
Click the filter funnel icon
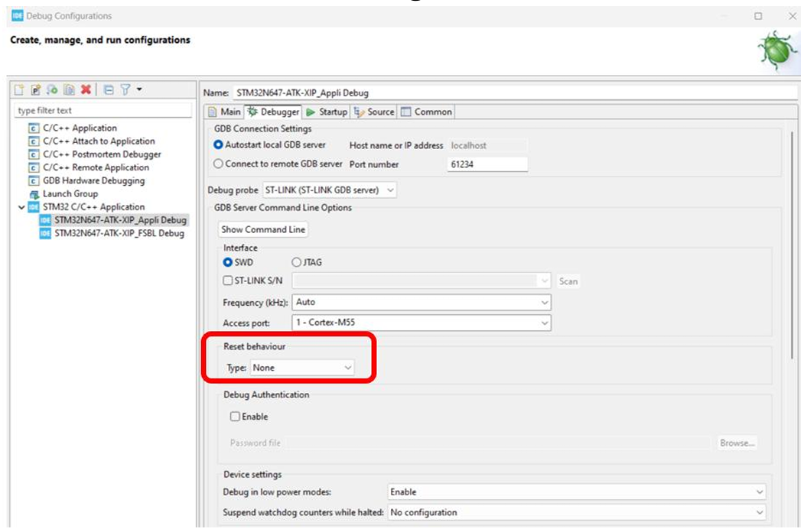point(125,89)
